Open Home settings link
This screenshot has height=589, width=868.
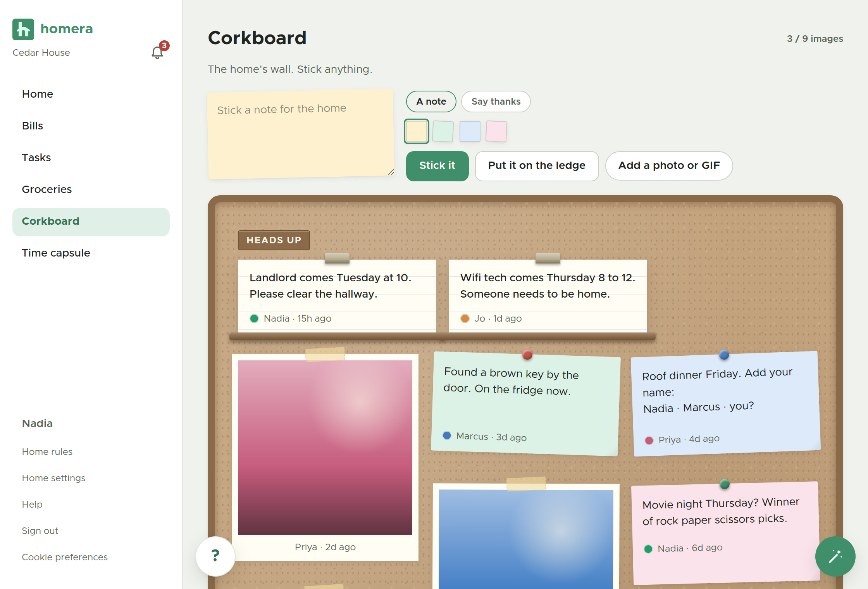tap(53, 478)
